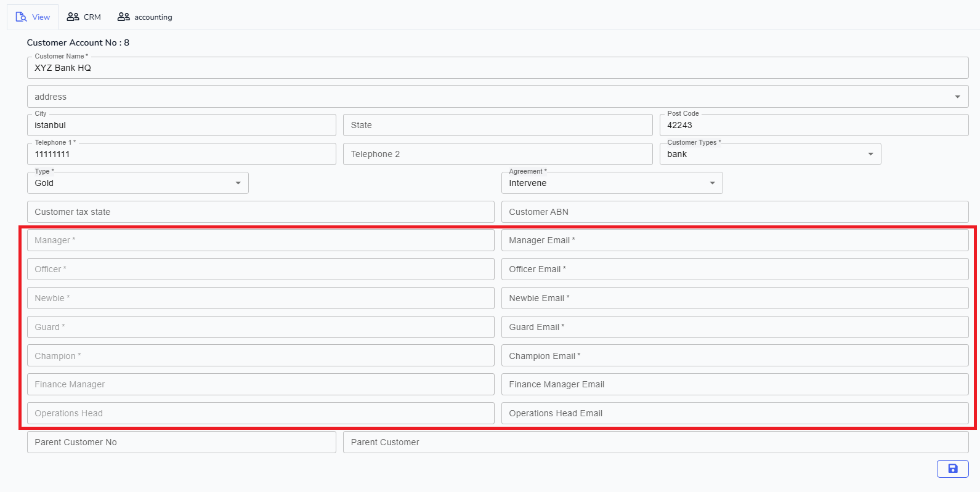Screen dimensions: 980x492
Task: Open the Agreement dropdown showing Intervene
Action: point(712,183)
